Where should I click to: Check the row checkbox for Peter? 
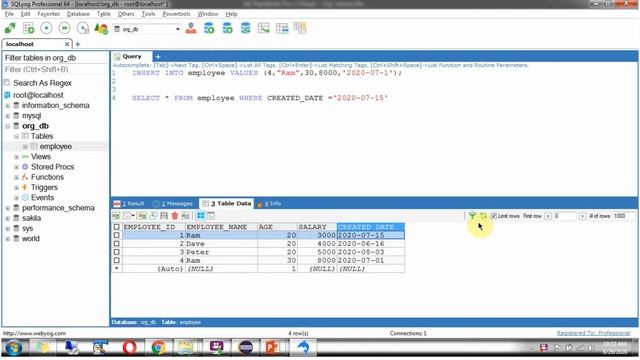pos(117,252)
